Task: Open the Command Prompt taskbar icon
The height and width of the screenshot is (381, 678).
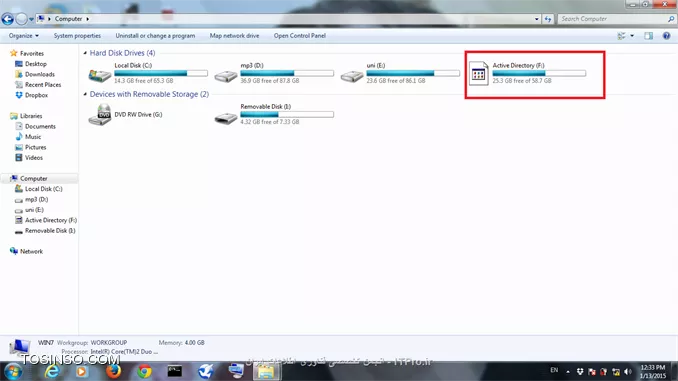Action: coord(175,371)
